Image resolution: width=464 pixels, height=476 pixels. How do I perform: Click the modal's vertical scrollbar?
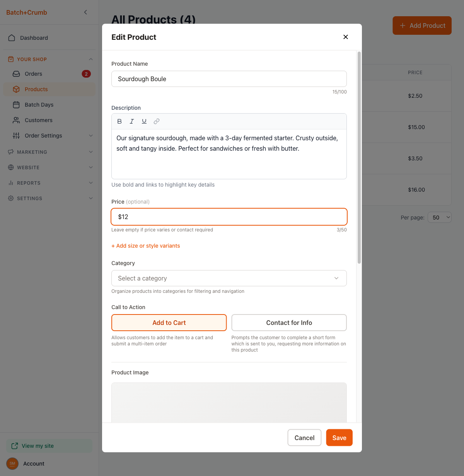pos(359,158)
